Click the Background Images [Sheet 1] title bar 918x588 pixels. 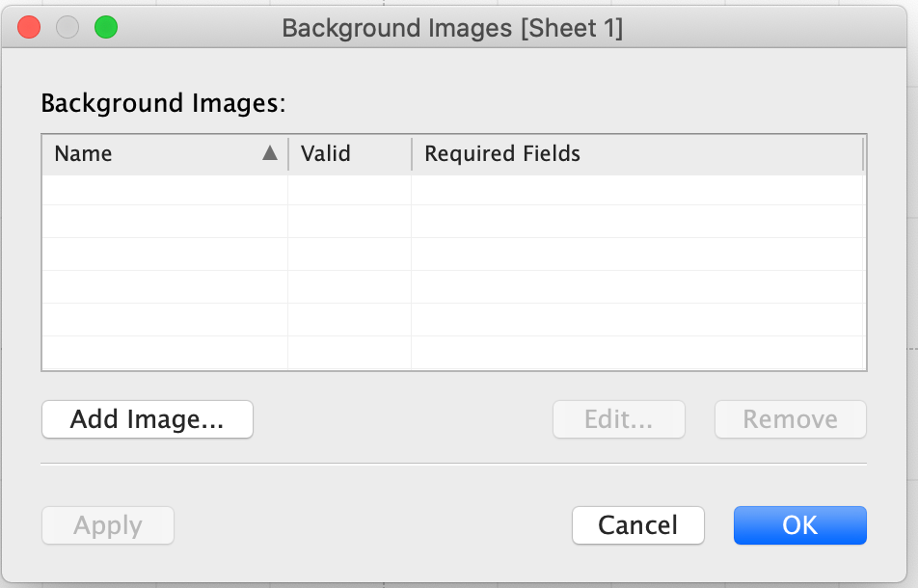click(452, 28)
